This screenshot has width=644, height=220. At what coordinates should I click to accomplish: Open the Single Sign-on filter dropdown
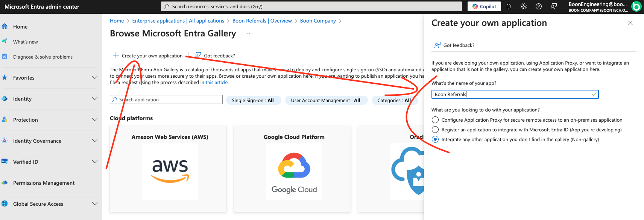click(x=253, y=101)
